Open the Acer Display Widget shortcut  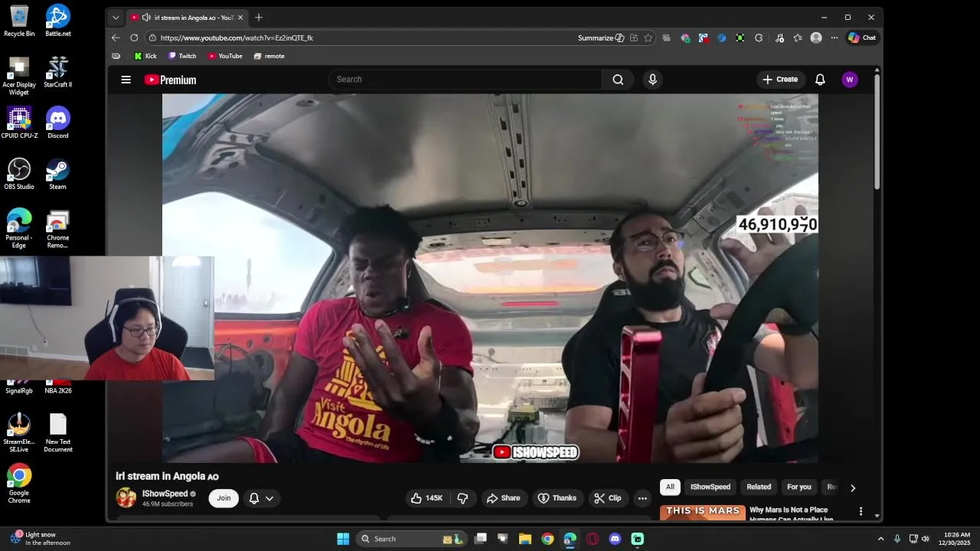coord(19,76)
